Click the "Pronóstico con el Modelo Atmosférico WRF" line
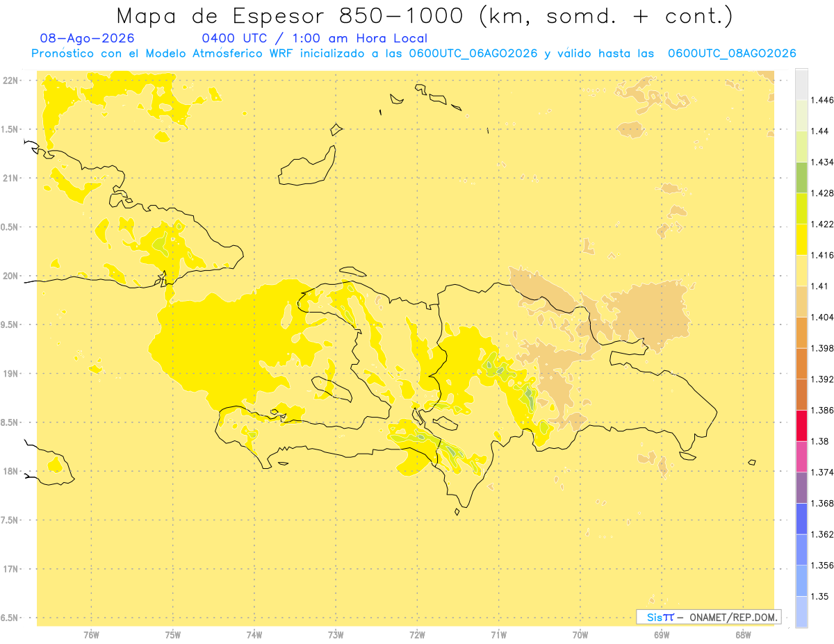The height and width of the screenshot is (644, 834). [414, 53]
